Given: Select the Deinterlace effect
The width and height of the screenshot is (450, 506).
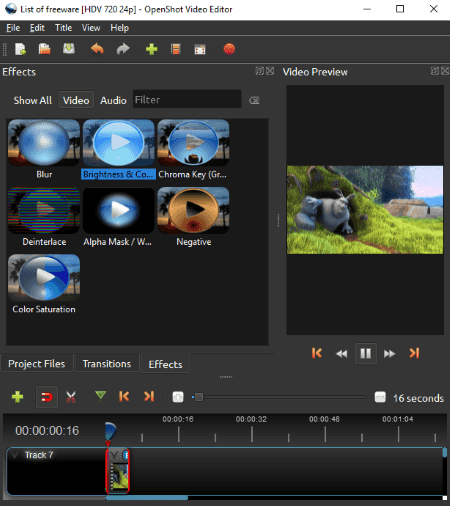Looking at the screenshot, I should [x=44, y=217].
